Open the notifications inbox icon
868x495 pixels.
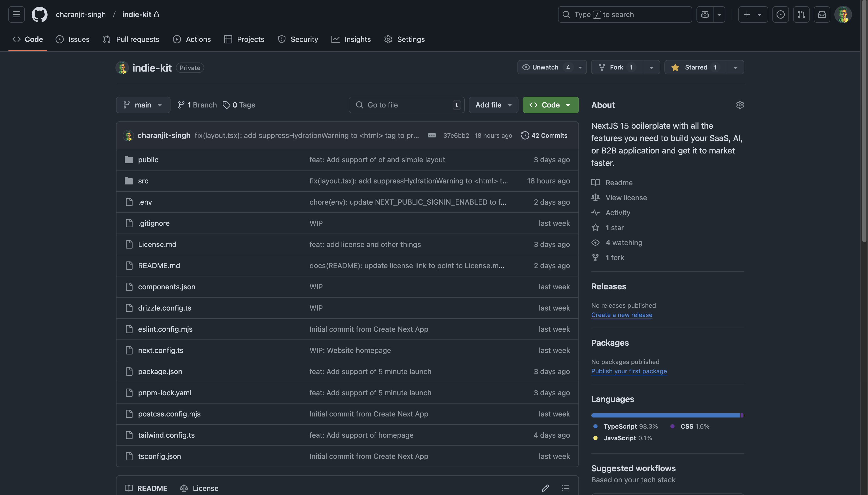[x=822, y=14]
